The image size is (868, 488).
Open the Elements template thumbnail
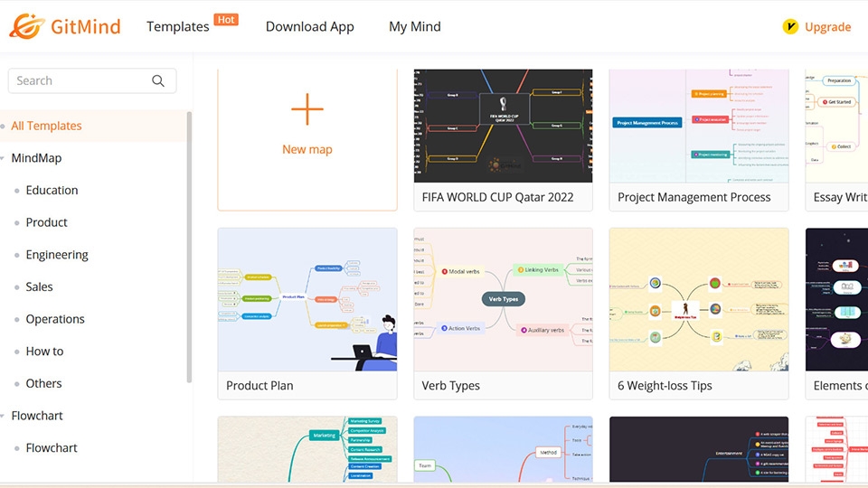point(836,299)
